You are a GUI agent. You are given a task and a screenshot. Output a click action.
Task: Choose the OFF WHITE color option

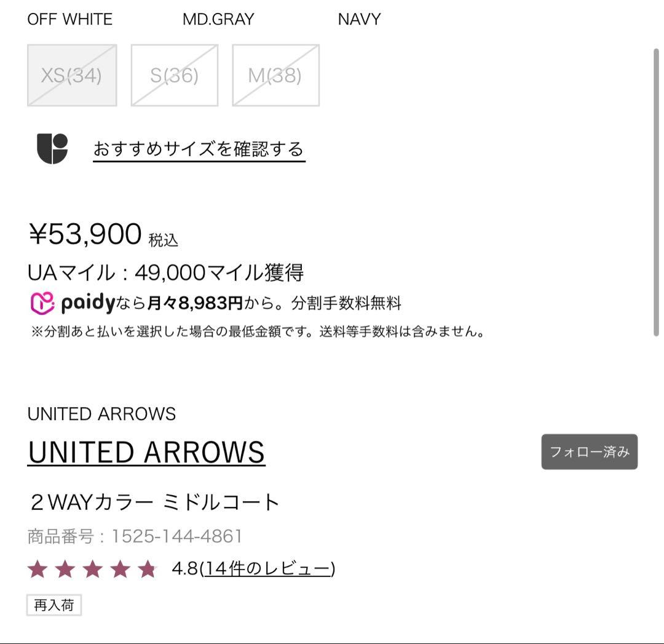69,19
